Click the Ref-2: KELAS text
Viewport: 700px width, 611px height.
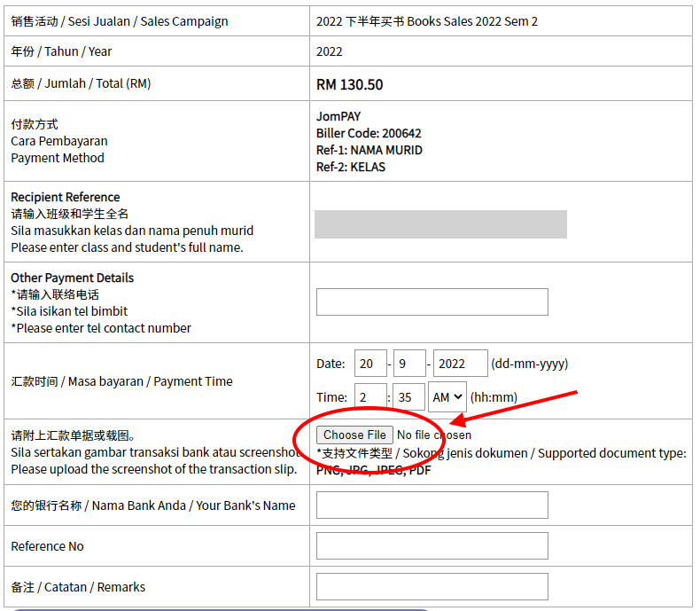[x=350, y=167]
